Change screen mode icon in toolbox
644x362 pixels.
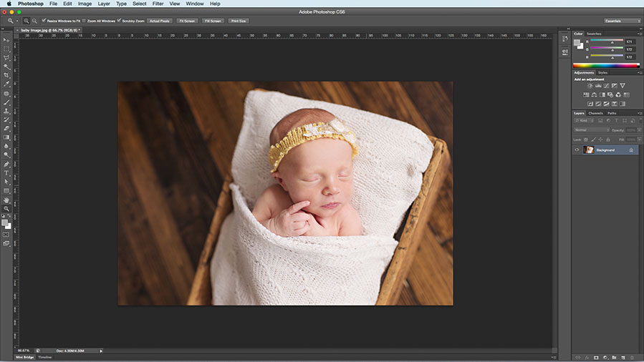tap(6, 243)
